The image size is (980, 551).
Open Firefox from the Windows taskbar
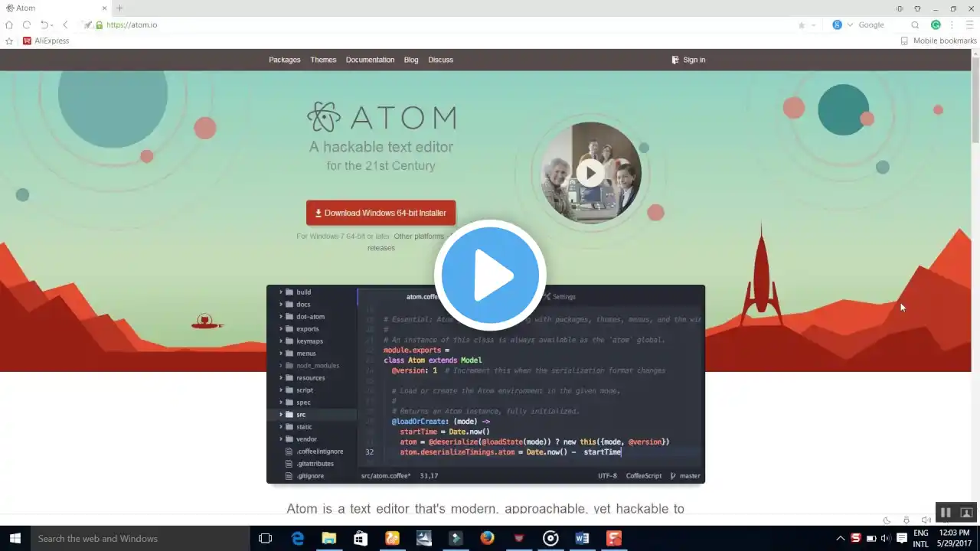pos(487,538)
